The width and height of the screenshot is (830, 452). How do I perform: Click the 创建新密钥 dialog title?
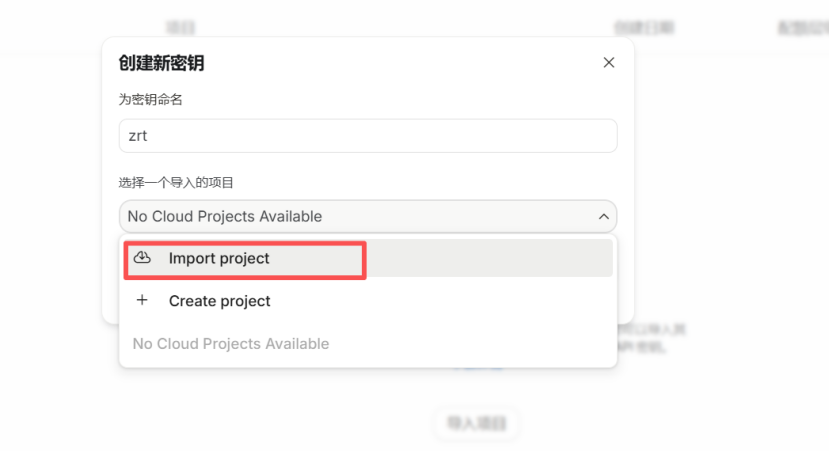click(x=161, y=64)
